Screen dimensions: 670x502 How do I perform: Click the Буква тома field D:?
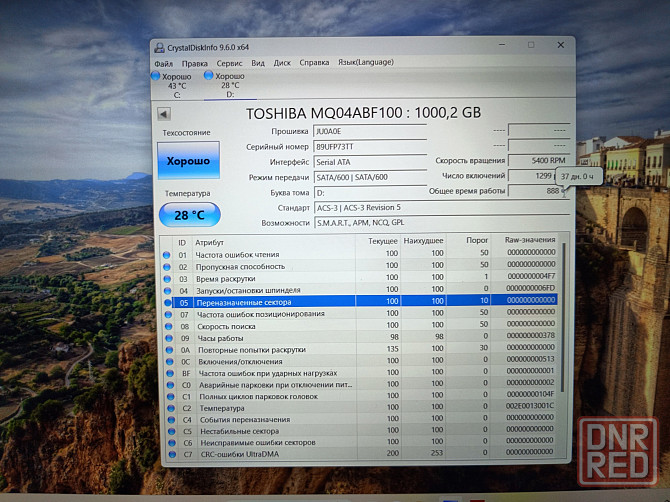(x=370, y=193)
